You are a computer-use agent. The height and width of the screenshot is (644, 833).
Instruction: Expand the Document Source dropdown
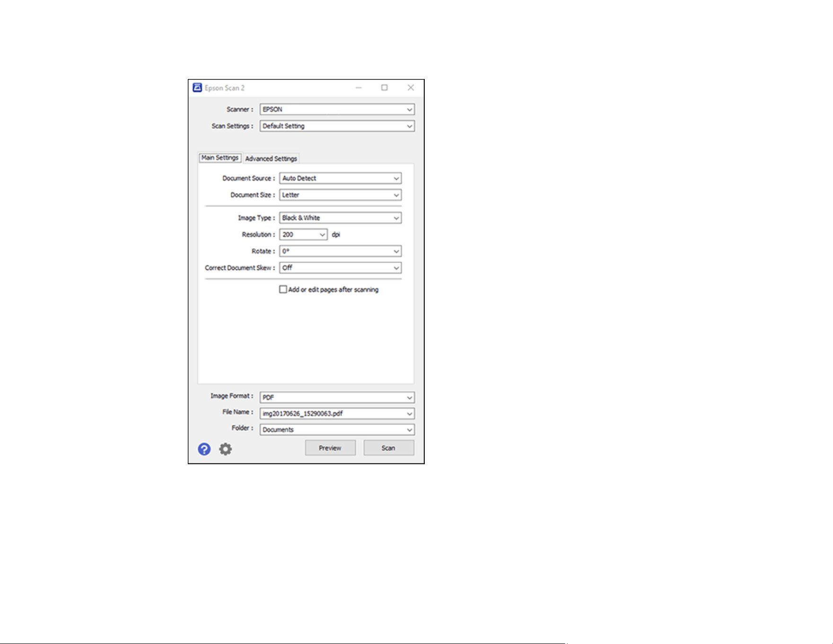coord(341,178)
